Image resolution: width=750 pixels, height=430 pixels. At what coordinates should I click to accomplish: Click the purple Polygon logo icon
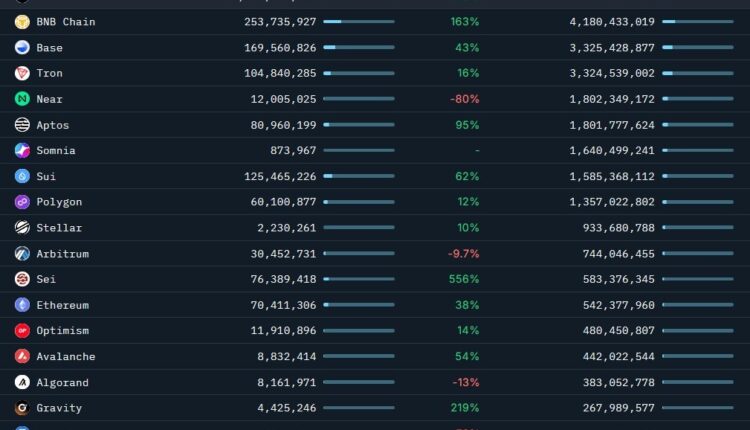tap(22, 202)
